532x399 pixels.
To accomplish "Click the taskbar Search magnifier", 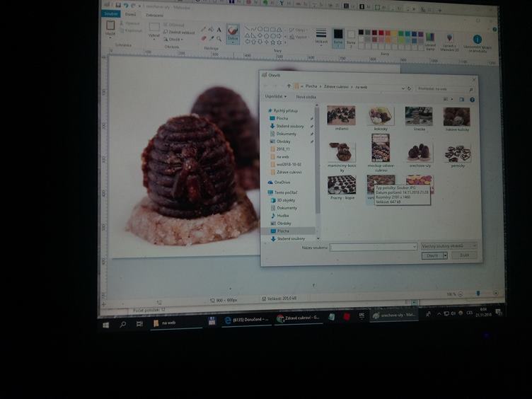I will [x=123, y=324].
